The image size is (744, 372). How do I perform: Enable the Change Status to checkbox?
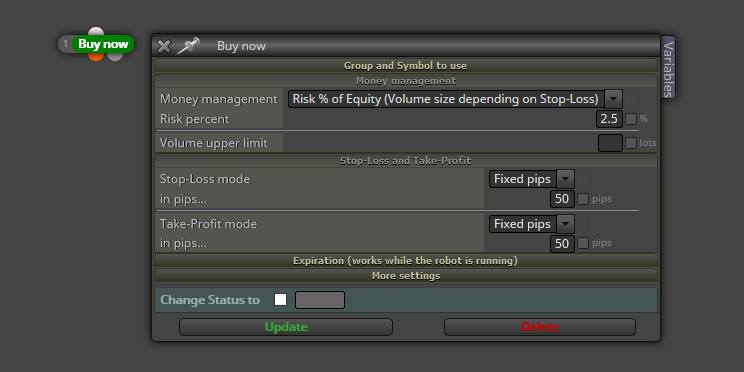click(x=280, y=300)
